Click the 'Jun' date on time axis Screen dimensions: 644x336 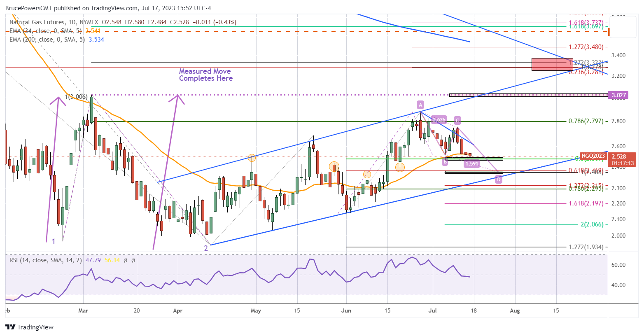coord(346,310)
